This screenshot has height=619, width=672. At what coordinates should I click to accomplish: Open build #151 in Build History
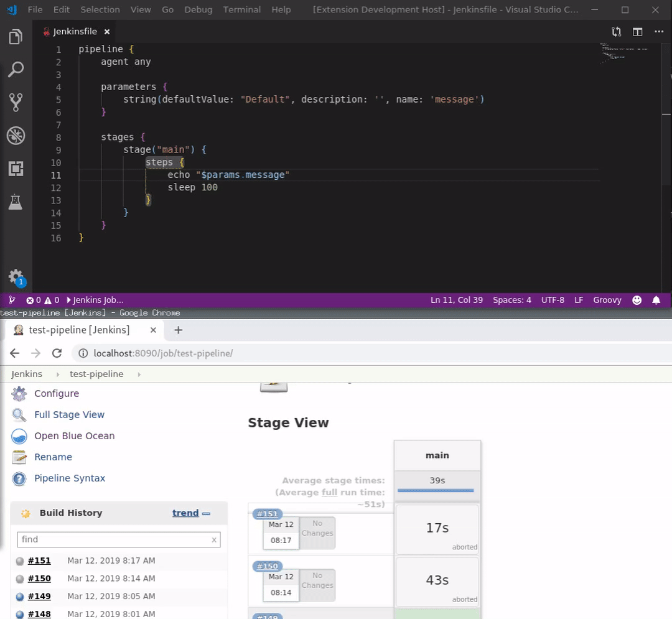click(39, 561)
